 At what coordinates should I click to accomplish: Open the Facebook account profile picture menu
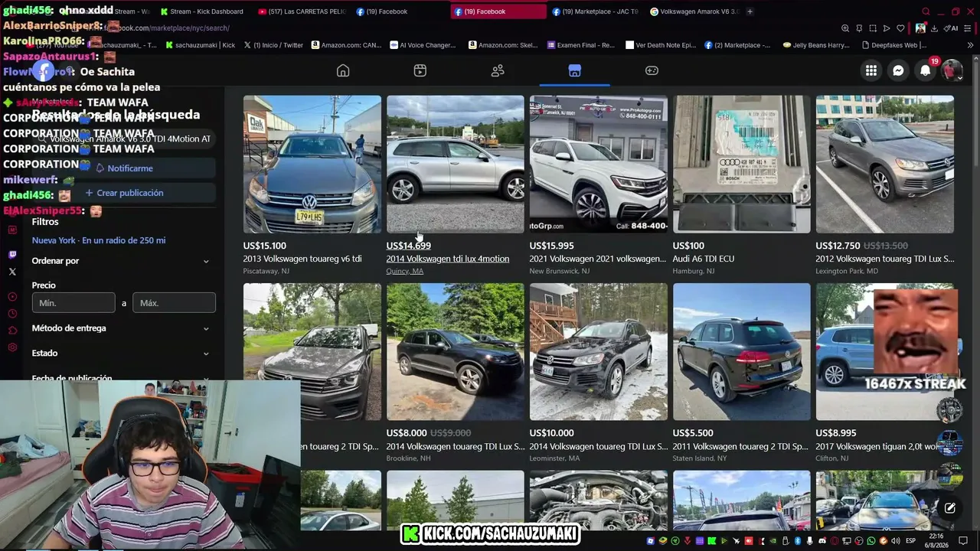[952, 70]
